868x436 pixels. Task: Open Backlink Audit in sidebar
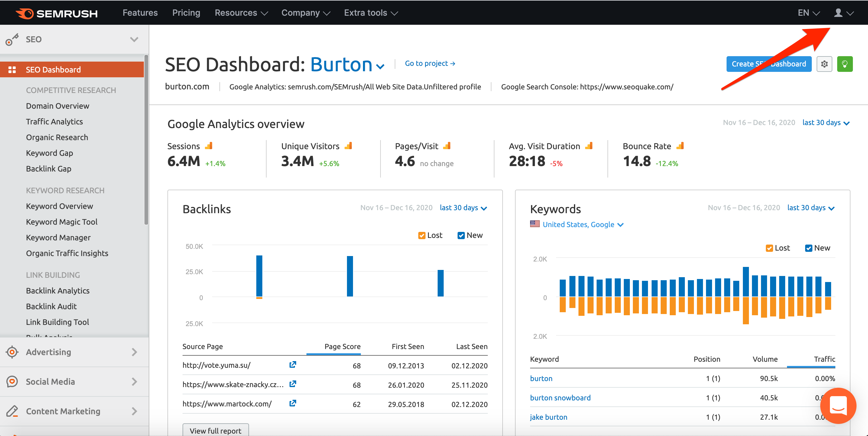[x=51, y=306]
